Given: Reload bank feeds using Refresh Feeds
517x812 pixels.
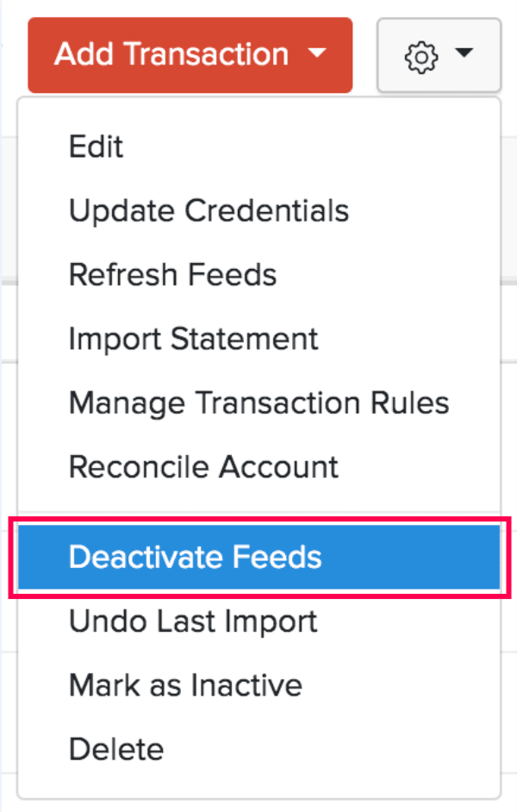Looking at the screenshot, I should tap(172, 275).
